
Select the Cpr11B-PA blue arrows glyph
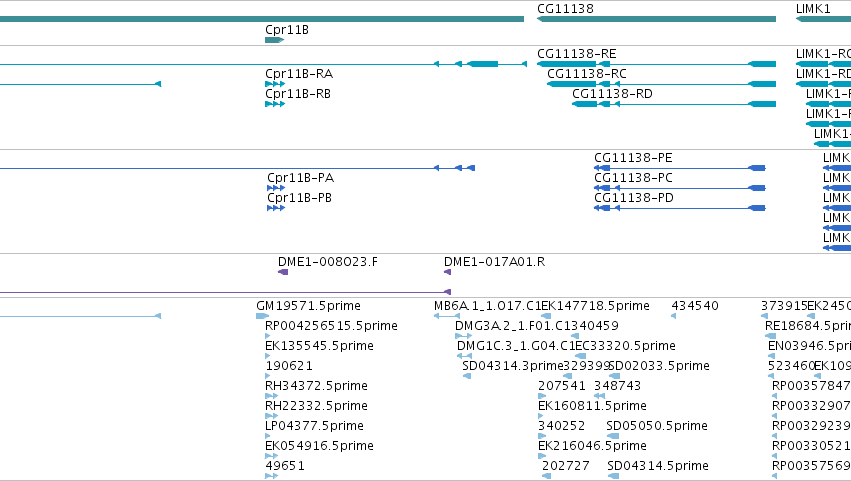point(276,188)
